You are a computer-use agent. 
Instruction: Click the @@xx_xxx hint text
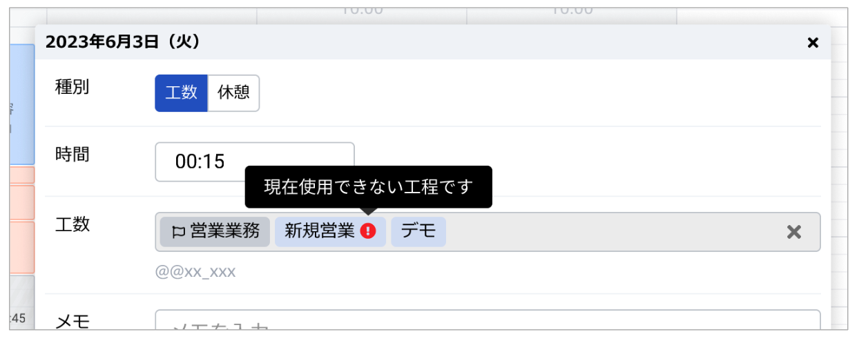click(x=195, y=272)
